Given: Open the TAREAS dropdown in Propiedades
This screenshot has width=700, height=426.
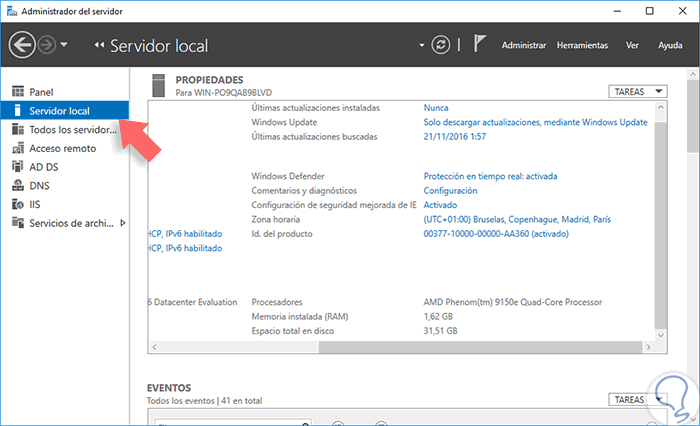Looking at the screenshot, I should point(638,92).
